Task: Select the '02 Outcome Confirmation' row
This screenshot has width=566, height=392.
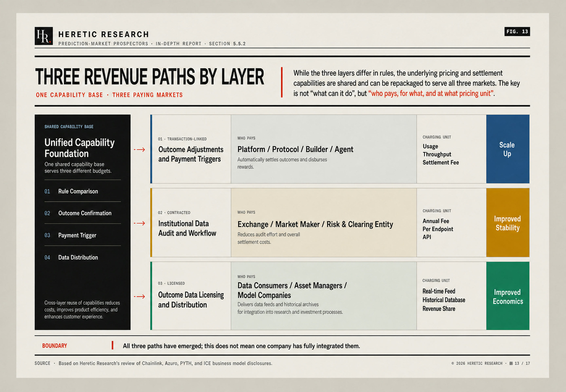Action: pyautogui.click(x=83, y=213)
